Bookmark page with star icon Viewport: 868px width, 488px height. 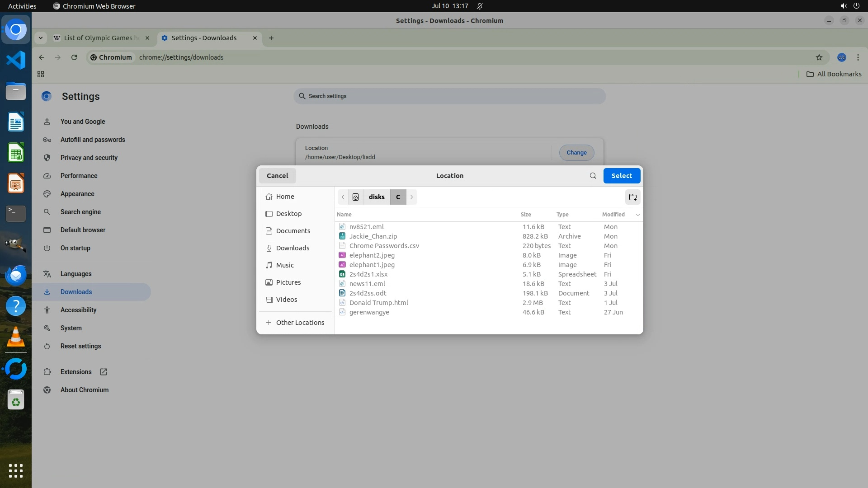819,57
